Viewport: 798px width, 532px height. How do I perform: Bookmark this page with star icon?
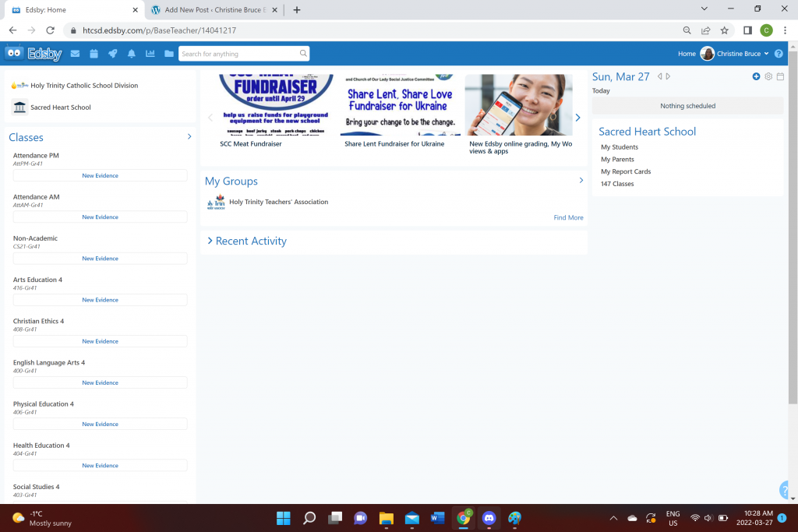pyautogui.click(x=724, y=30)
